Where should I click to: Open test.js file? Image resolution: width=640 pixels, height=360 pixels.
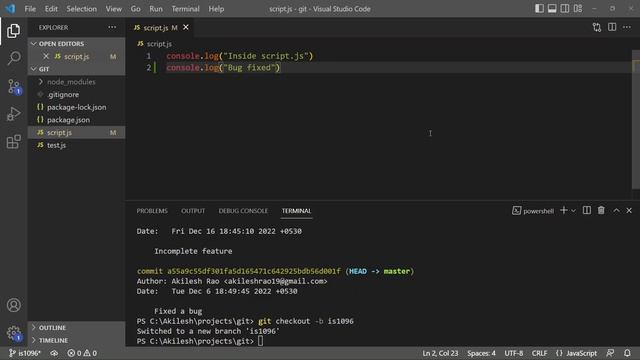(x=76, y=145)
